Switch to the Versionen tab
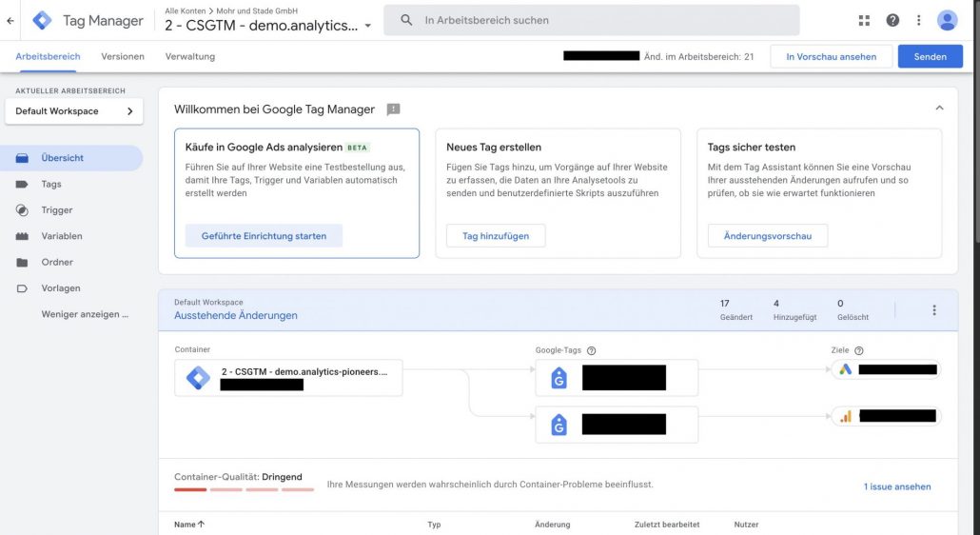 pos(123,56)
